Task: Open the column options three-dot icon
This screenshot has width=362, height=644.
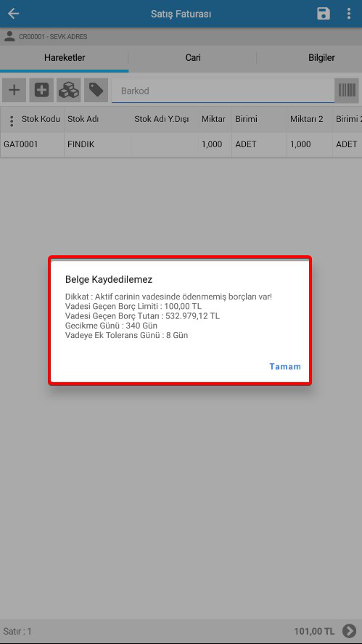Action: coord(12,120)
